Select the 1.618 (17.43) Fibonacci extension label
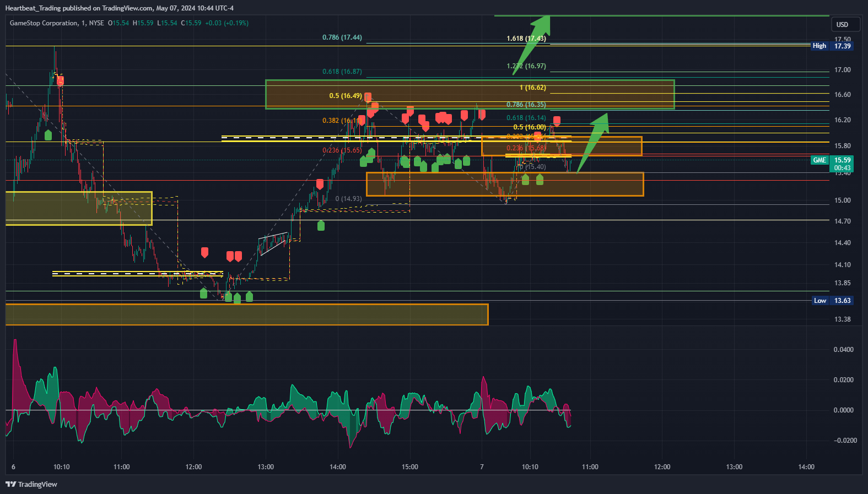Image resolution: width=868 pixels, height=494 pixels. coord(526,39)
